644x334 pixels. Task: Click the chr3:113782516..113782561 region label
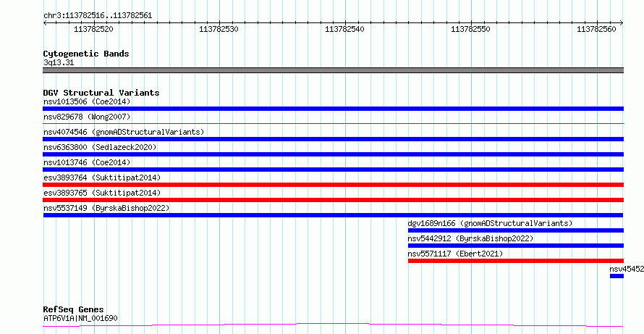click(x=98, y=16)
